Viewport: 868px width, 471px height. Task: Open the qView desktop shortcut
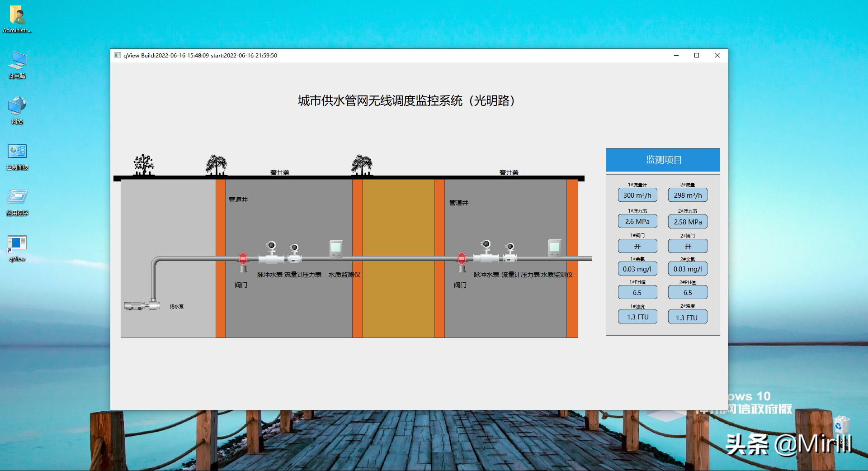pyautogui.click(x=17, y=244)
